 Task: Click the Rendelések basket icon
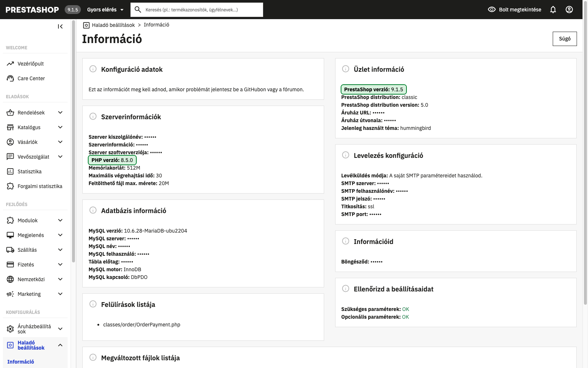pos(10,113)
